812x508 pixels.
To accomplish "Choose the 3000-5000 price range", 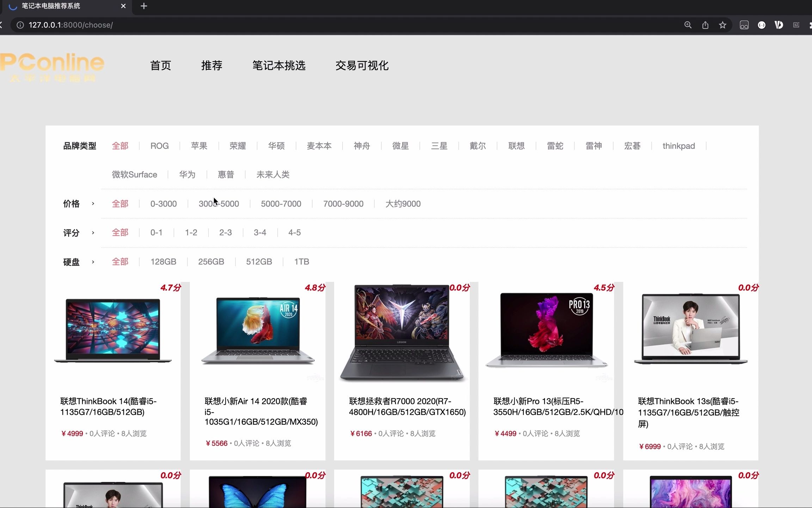I will click(219, 204).
